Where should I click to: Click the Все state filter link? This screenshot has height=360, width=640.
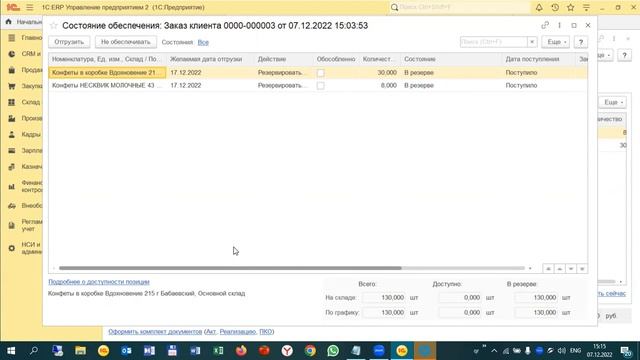pos(203,42)
